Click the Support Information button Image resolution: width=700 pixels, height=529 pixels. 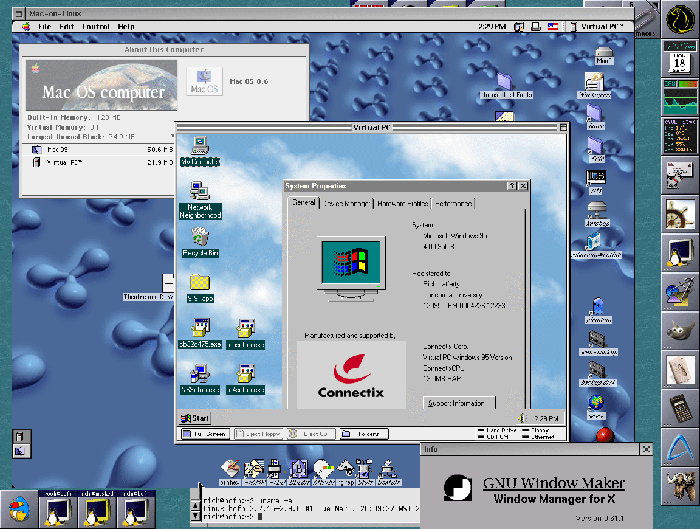(459, 403)
